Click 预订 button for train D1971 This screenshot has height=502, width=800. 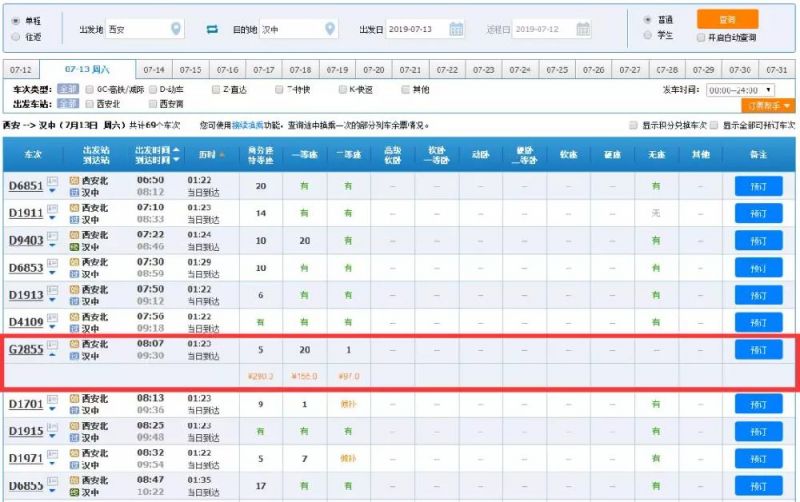click(x=759, y=459)
